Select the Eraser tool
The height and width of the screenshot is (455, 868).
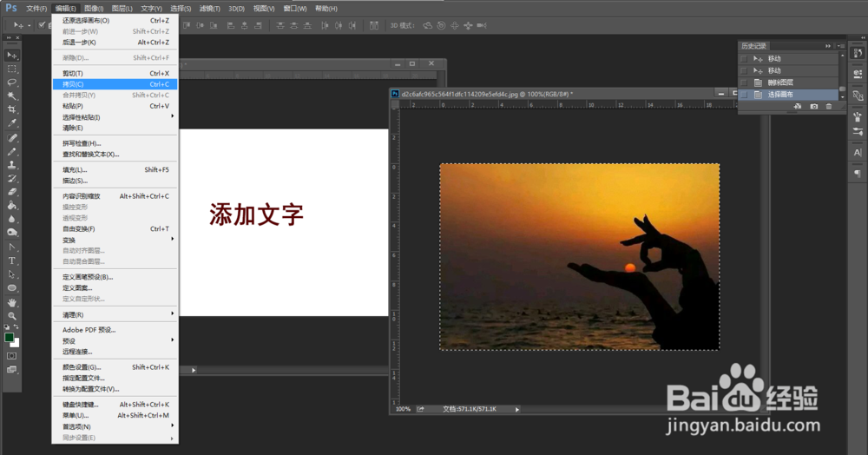coord(11,192)
